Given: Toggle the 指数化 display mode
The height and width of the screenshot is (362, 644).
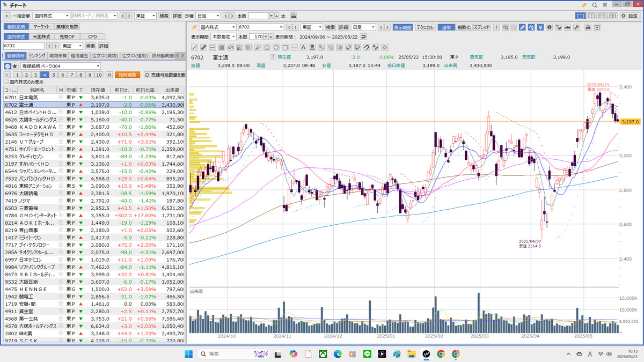Looking at the screenshot, I should 464,27.
